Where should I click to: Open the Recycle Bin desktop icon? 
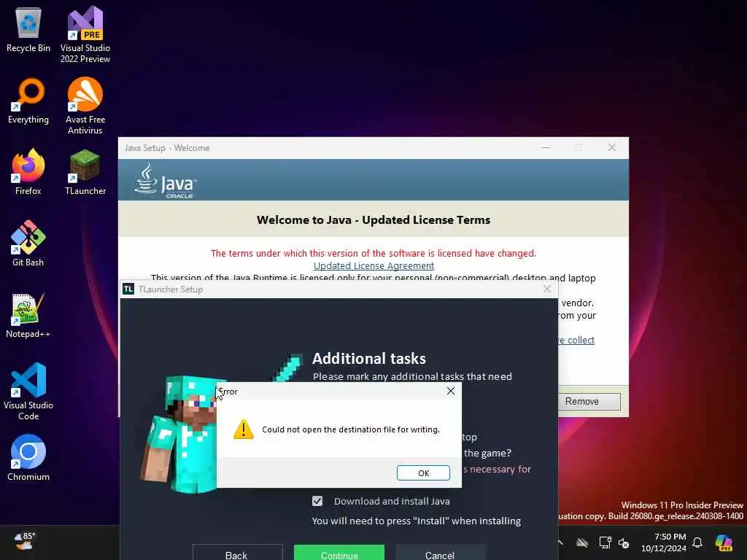click(x=28, y=29)
